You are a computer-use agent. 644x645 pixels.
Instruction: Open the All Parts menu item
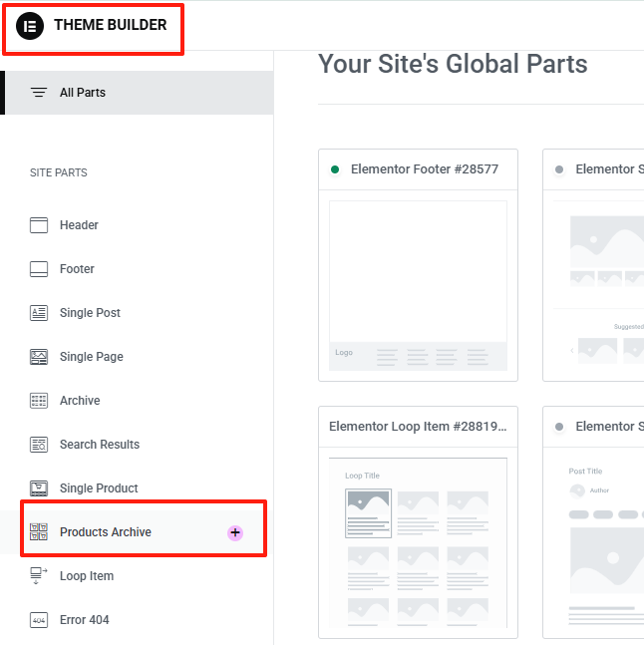pos(83,93)
